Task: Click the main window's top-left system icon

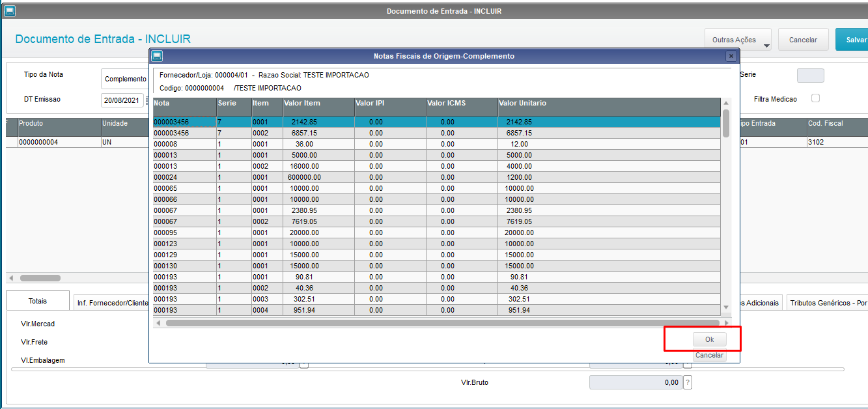Action: point(10,11)
